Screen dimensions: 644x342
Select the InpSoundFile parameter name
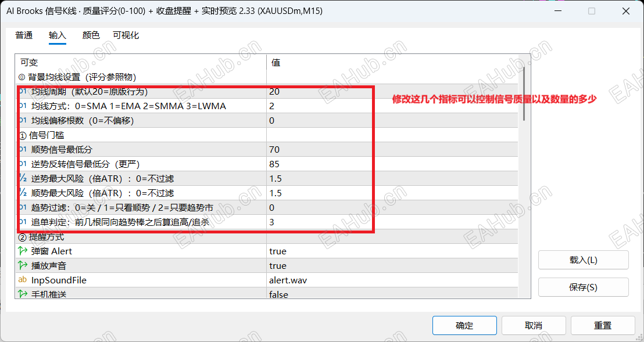tap(59, 280)
